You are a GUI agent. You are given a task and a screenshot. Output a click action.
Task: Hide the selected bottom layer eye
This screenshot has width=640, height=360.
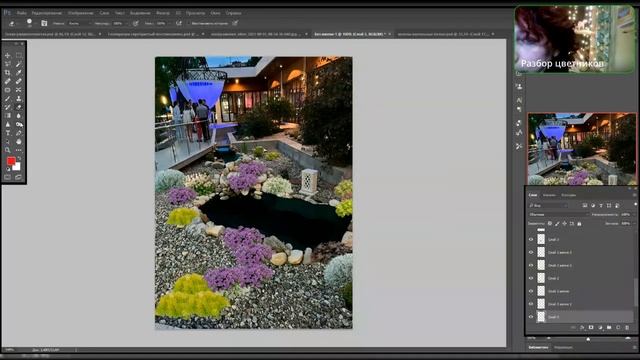coord(531,317)
